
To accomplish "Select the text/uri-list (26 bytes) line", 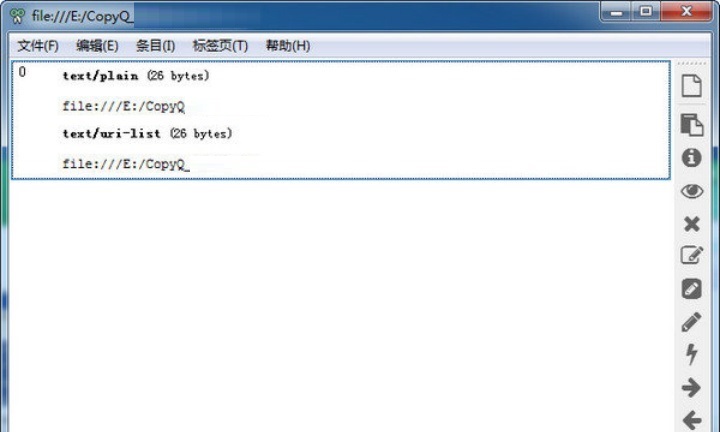I will click(x=147, y=134).
